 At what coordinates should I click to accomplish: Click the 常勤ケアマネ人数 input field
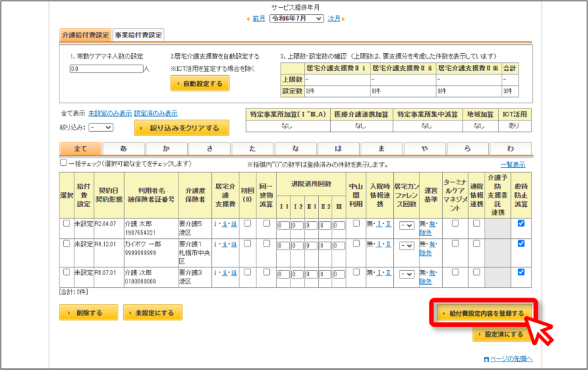point(106,69)
